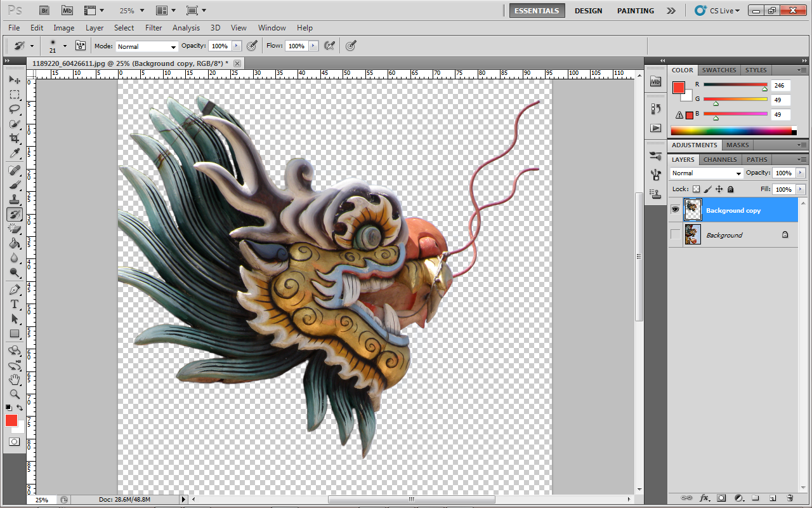The height and width of the screenshot is (508, 812).
Task: Open the Filter menu
Action: click(x=154, y=28)
